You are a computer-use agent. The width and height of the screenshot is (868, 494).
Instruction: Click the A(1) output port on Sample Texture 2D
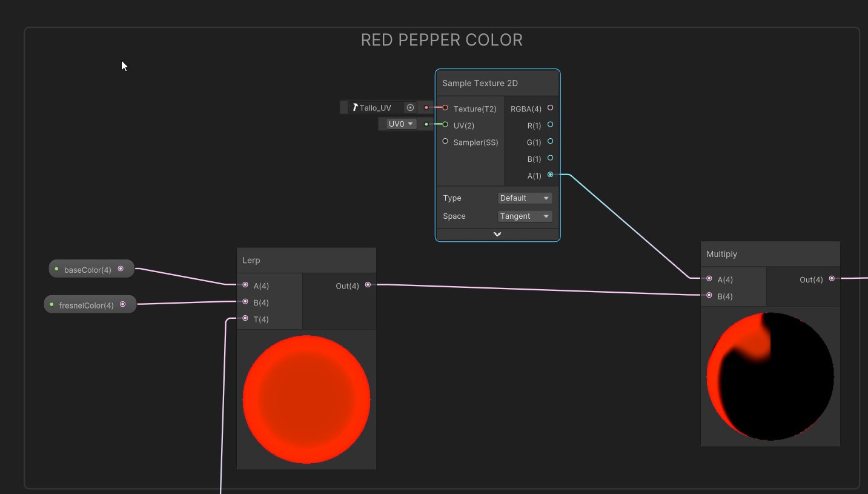[550, 175]
